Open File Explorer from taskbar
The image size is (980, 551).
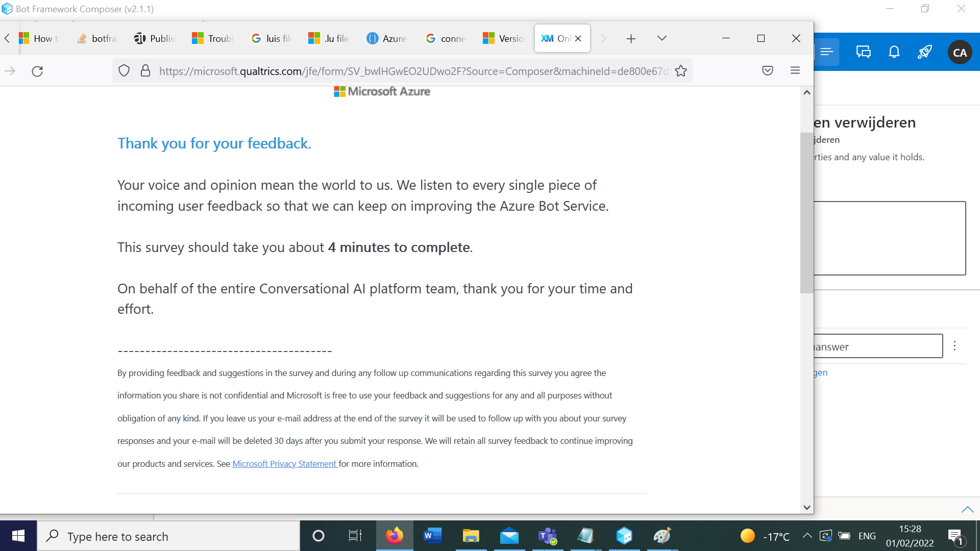(471, 536)
